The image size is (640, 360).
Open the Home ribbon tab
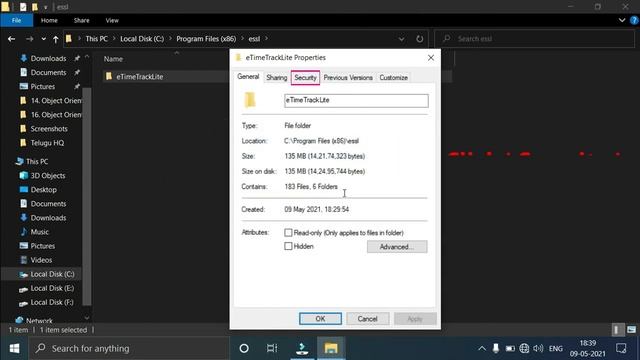pyautogui.click(x=49, y=20)
